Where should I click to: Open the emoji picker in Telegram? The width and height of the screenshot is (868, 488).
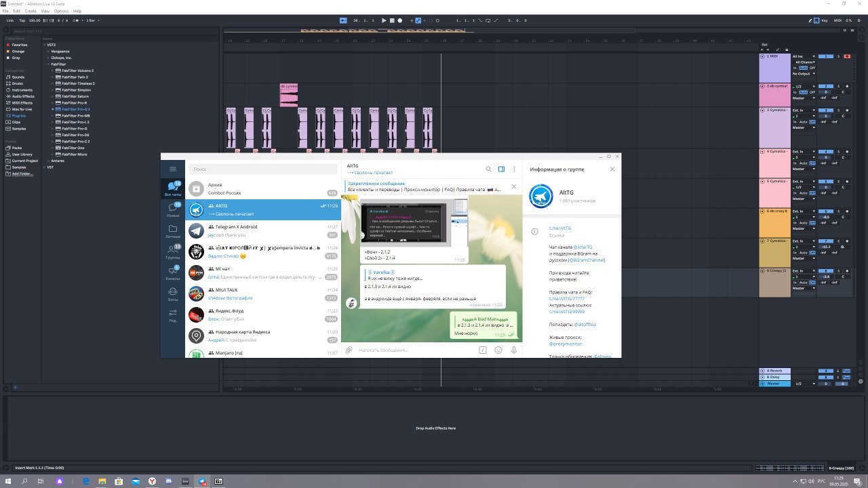pos(498,350)
